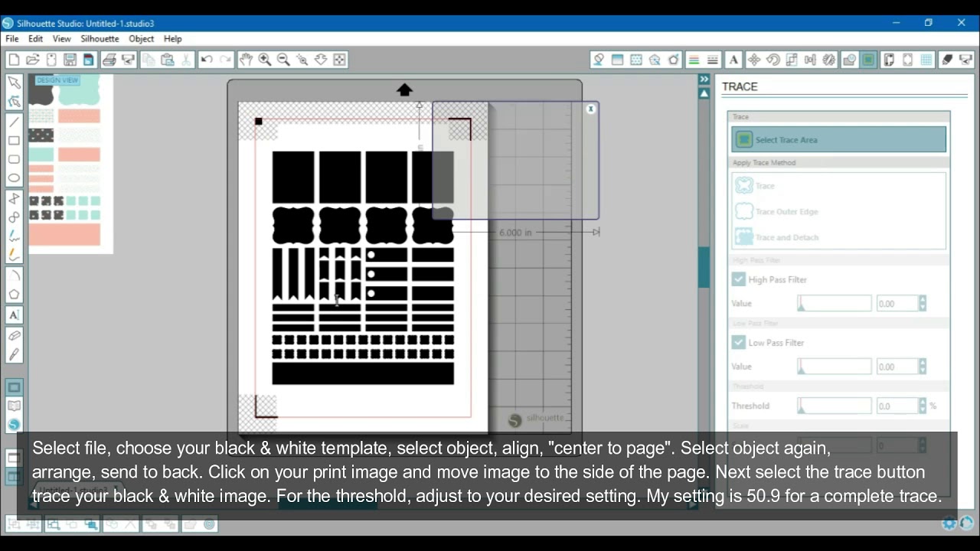Click the Print icon

tap(109, 60)
